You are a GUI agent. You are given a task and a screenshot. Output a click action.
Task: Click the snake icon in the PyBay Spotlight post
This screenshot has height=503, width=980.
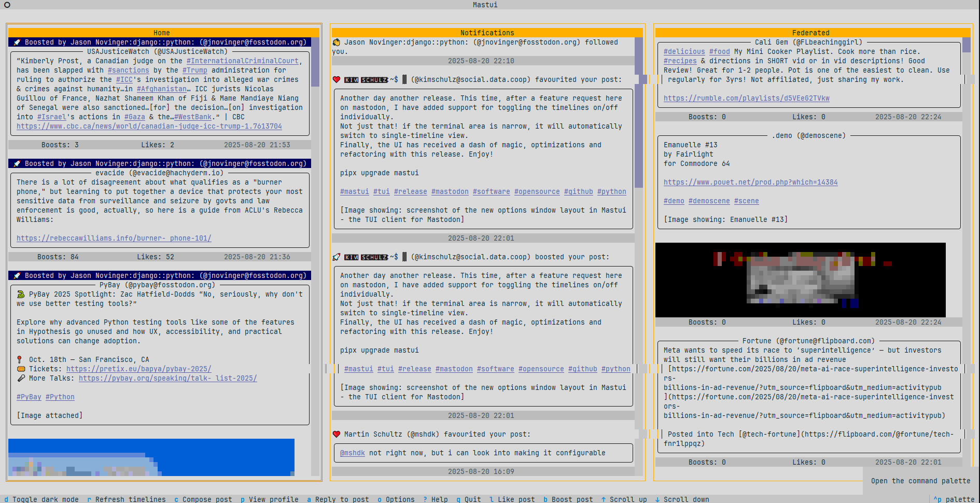pyautogui.click(x=20, y=294)
